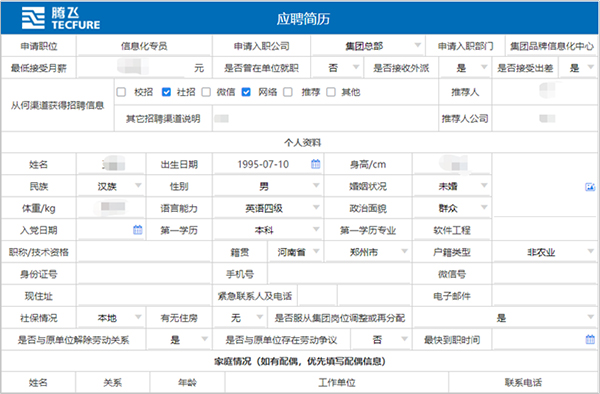
Task: Open the 政治面貌 dropdown showing 群众
Action: tap(452, 208)
